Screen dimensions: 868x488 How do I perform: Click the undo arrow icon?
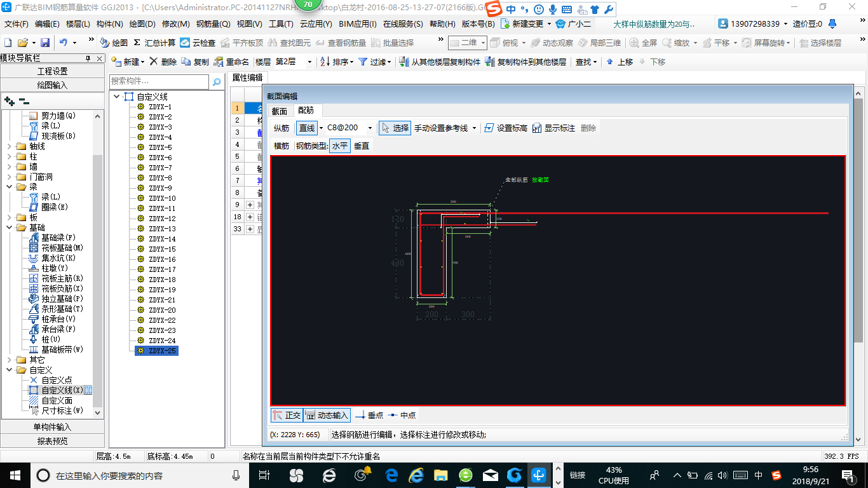pyautogui.click(x=64, y=43)
